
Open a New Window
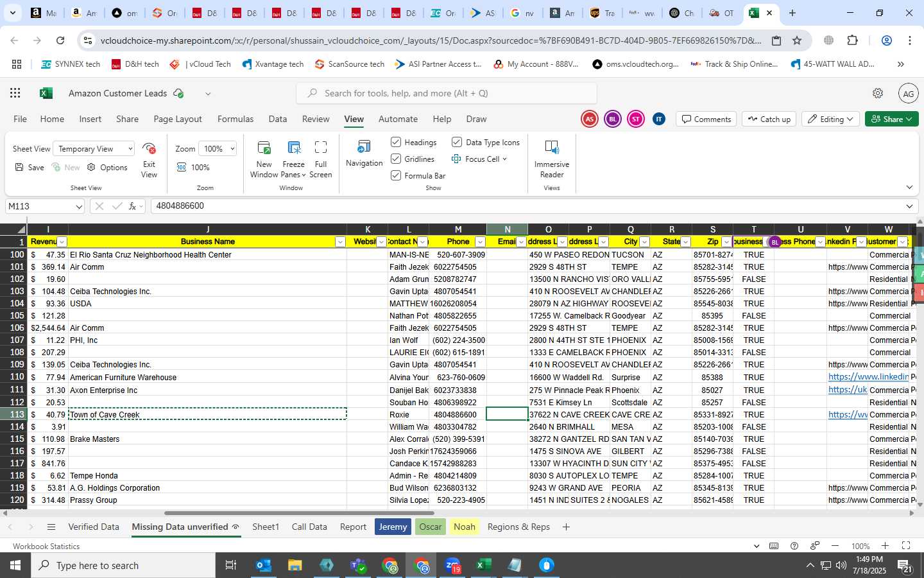264,159
